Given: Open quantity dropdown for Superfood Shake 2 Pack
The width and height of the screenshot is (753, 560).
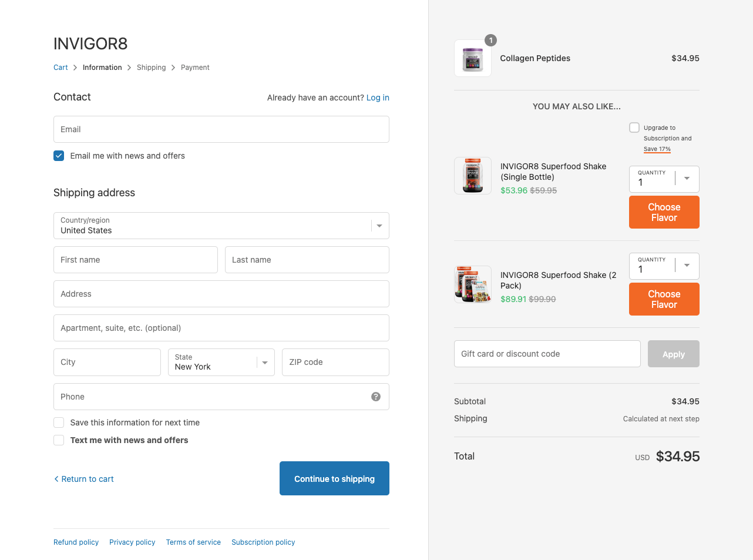Looking at the screenshot, I should point(664,266).
